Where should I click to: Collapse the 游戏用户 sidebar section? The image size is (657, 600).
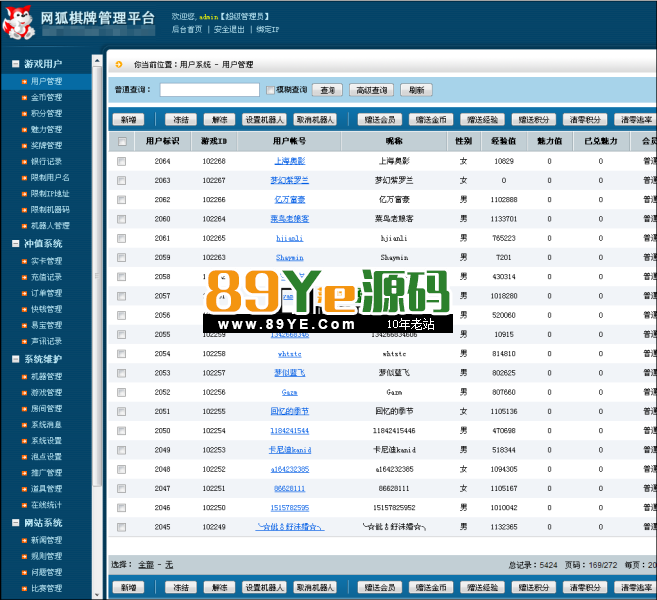click(x=15, y=64)
